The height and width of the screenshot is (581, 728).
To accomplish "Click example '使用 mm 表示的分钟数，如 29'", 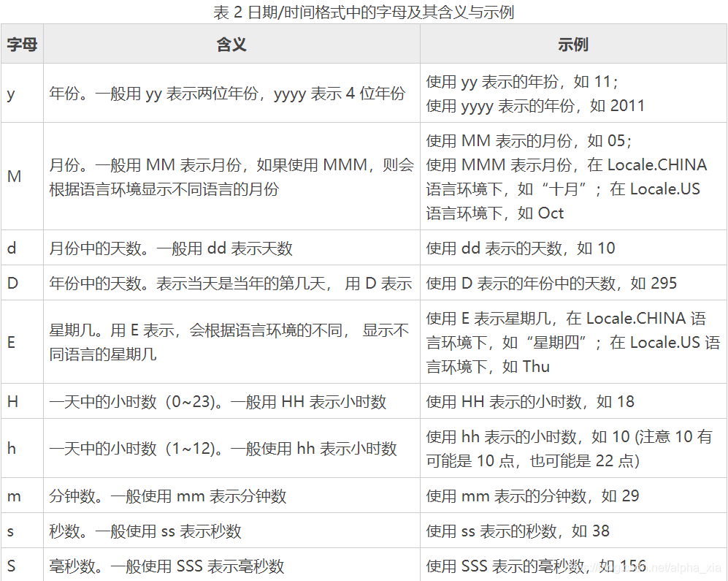I will click(x=532, y=496).
